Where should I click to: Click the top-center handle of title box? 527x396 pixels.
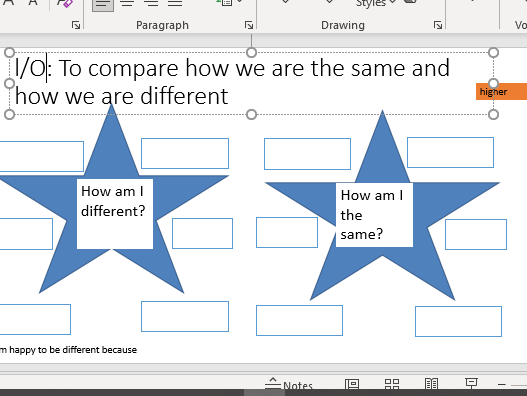pos(251,52)
